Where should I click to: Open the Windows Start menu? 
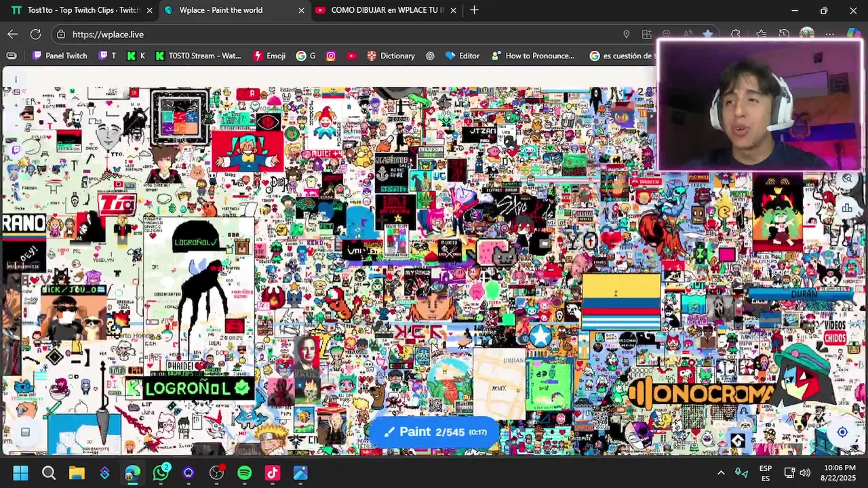click(x=20, y=473)
